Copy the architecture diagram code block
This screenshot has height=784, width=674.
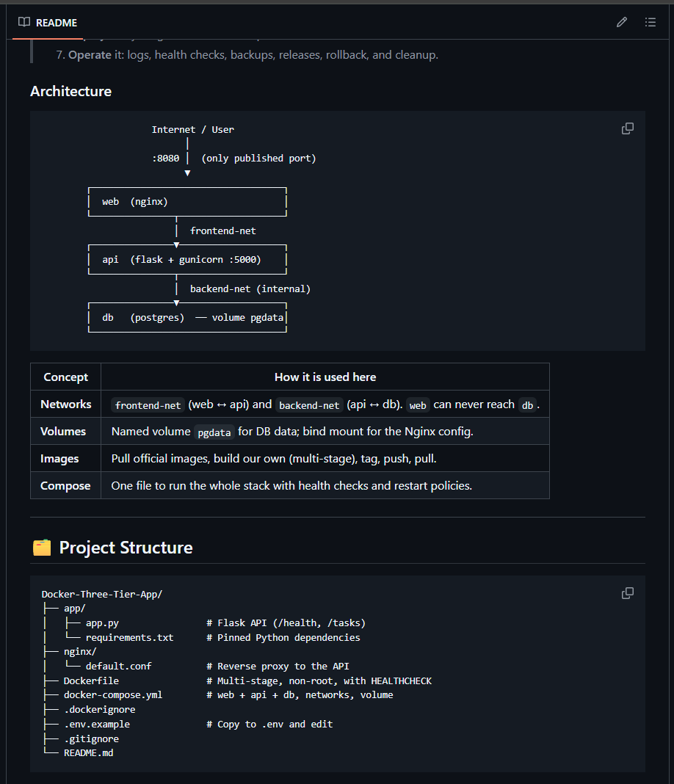point(628,129)
